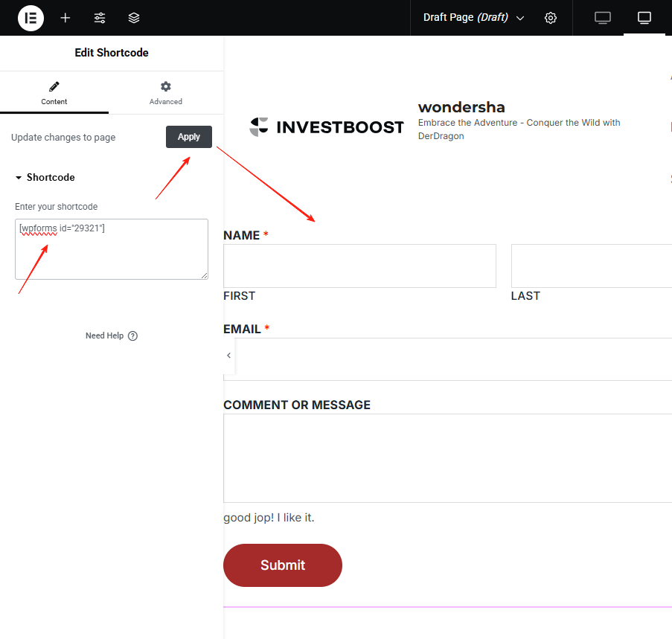672x639 pixels.
Task: Click the First name input field
Action: tap(359, 266)
